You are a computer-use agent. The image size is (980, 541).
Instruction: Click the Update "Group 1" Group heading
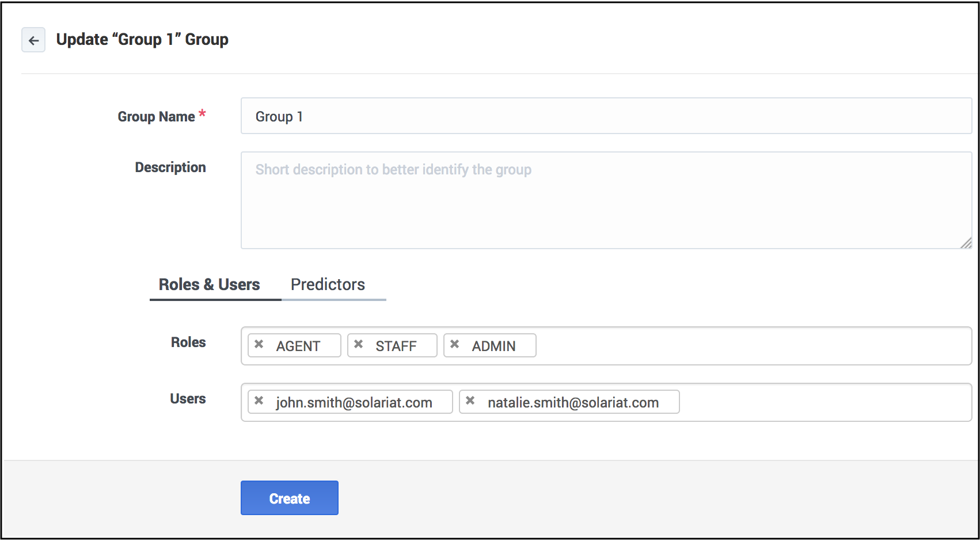142,40
